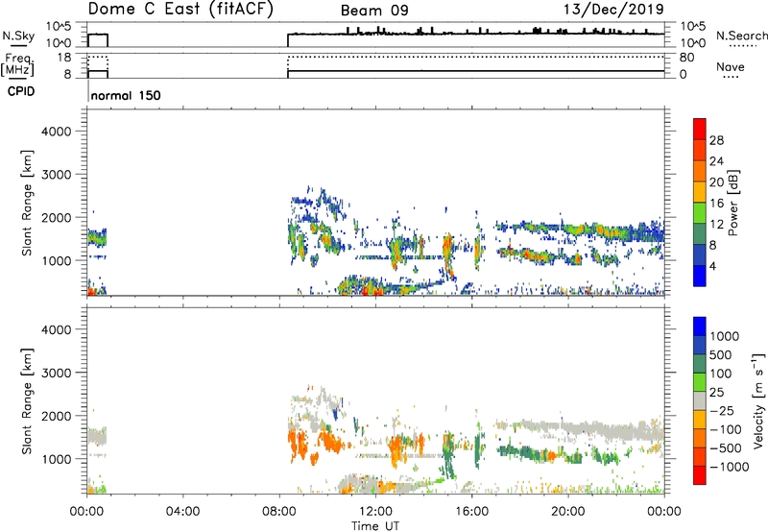Click 'Slant Range [km]' label of power panel
The image size is (768, 532).
click(x=27, y=203)
